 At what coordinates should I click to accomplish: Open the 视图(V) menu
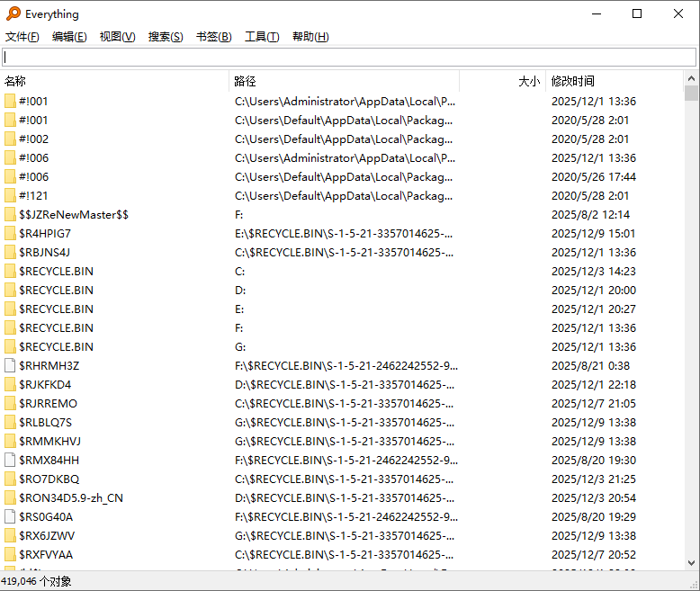(x=117, y=37)
